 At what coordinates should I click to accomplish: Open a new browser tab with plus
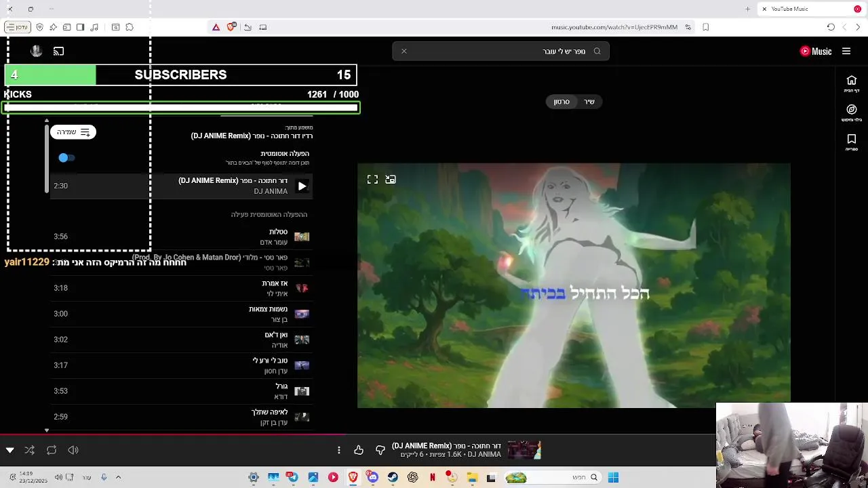(x=748, y=9)
